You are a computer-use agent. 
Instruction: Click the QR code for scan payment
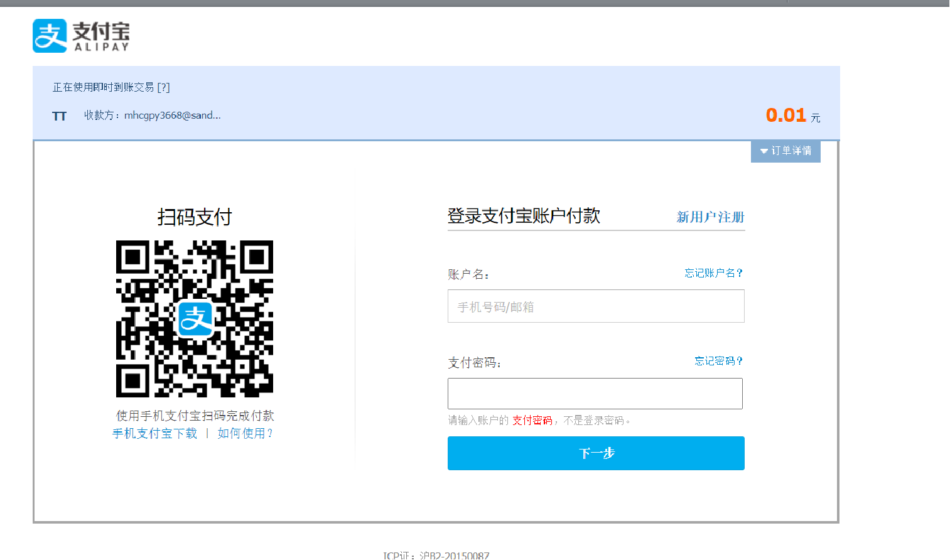pyautogui.click(x=195, y=319)
